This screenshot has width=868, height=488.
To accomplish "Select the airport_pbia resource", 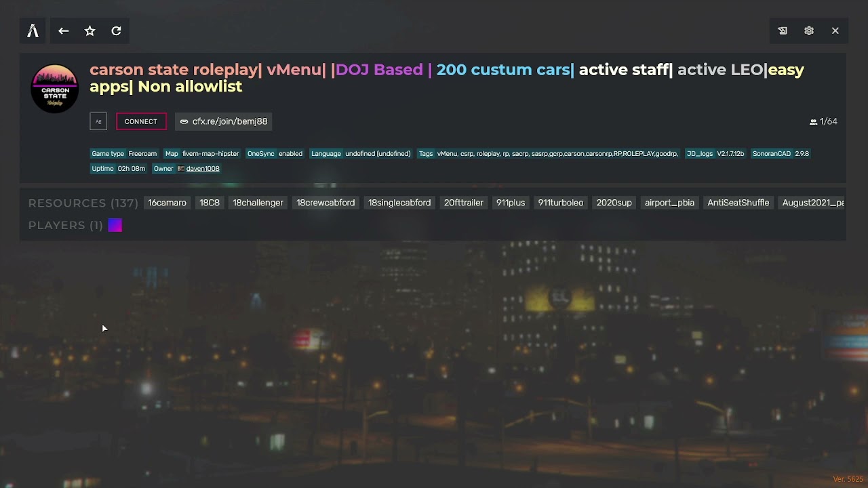I will (x=669, y=203).
